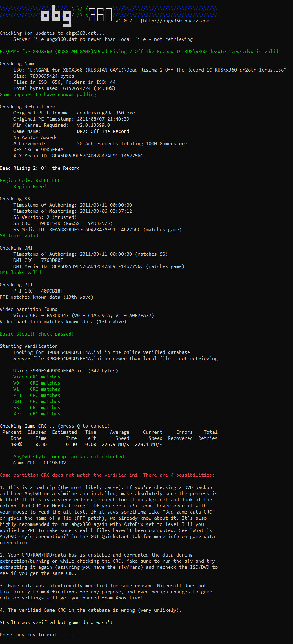Click the ISO path line ending in x360_dr2otr_1crus.iso
The height and width of the screenshot is (644, 293).
click(x=150, y=70)
